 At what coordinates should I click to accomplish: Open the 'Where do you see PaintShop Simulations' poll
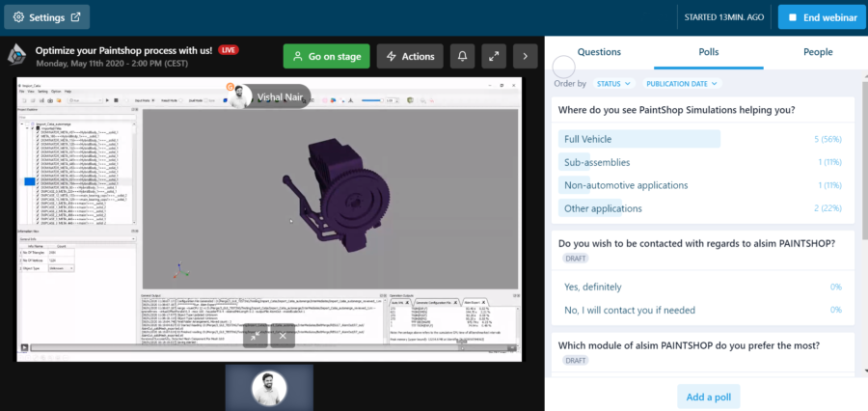coord(676,110)
